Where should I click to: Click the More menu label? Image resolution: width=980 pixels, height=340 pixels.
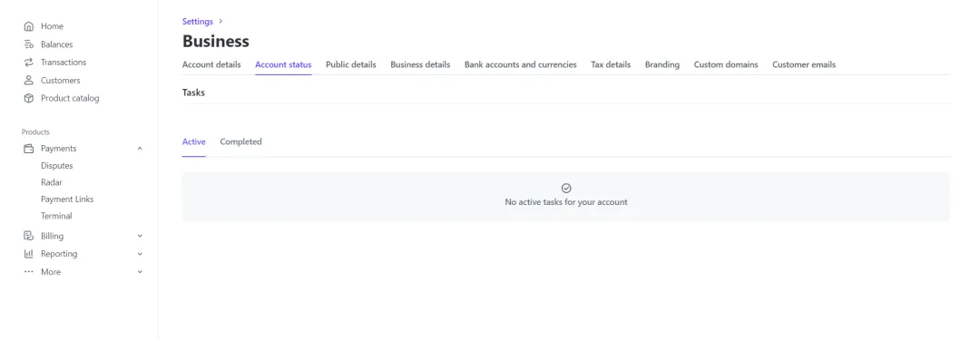tap(51, 272)
